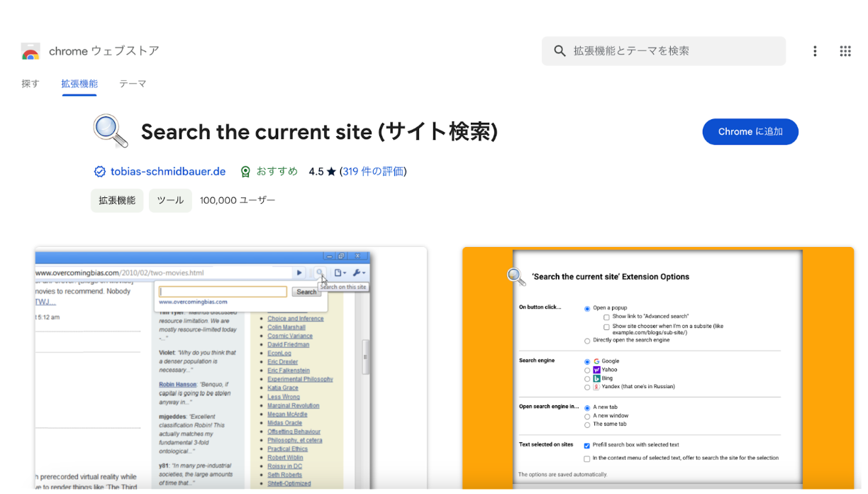
Task: Click the verified publisher badge icon
Action: click(100, 172)
